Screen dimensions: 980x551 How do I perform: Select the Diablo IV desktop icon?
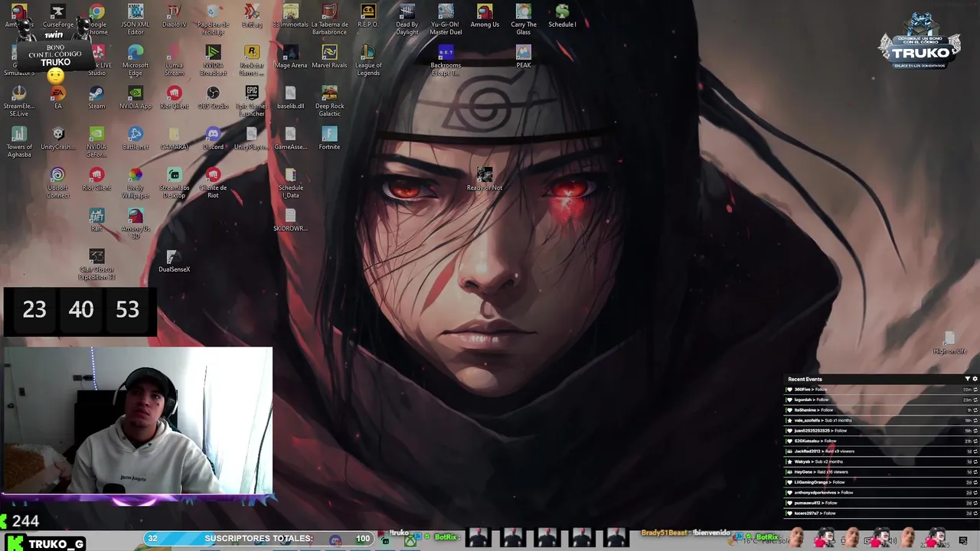[x=175, y=16]
